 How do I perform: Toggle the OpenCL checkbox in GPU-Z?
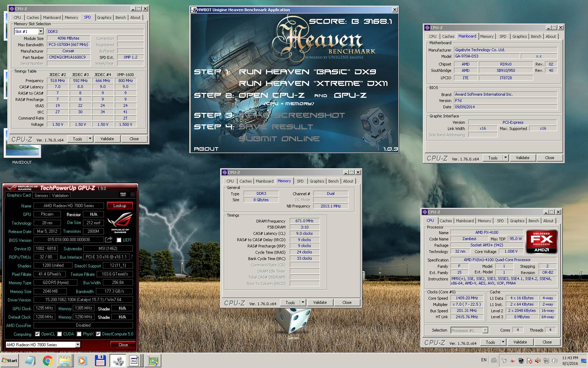point(37,334)
